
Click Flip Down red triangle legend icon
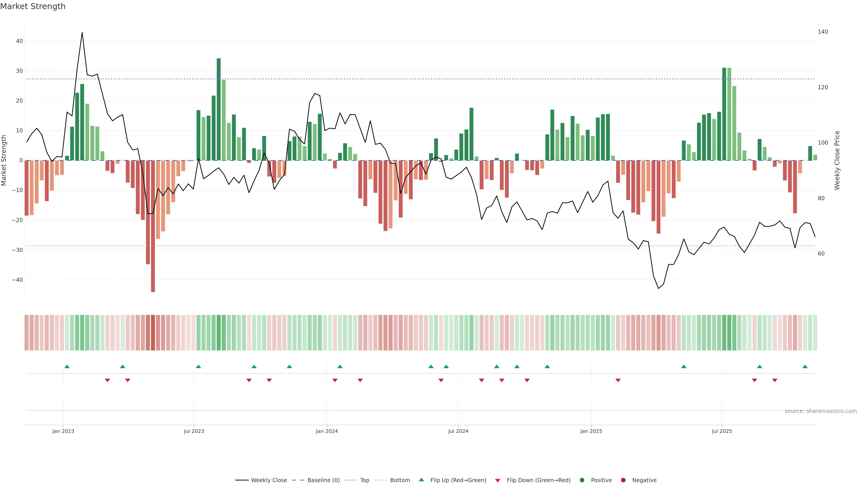[498, 480]
